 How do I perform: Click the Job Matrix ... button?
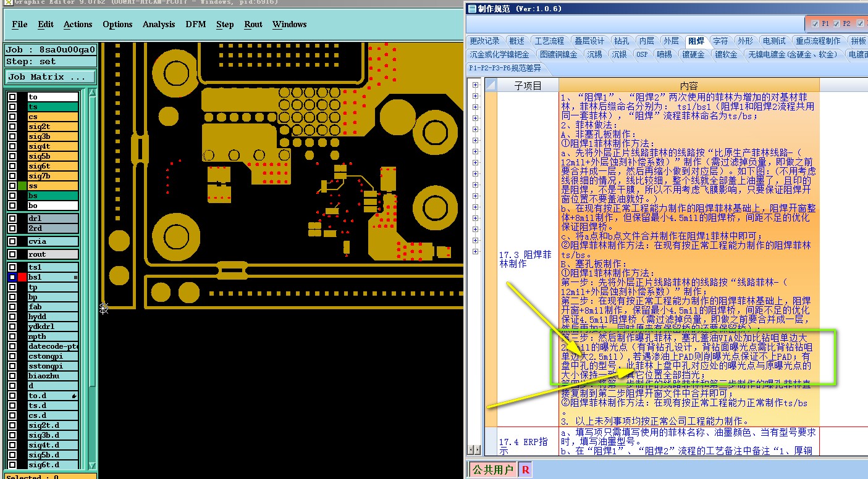(51, 77)
